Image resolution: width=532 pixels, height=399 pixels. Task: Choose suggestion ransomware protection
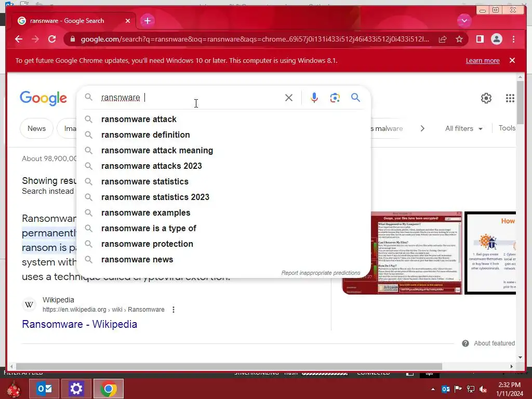[223, 244]
